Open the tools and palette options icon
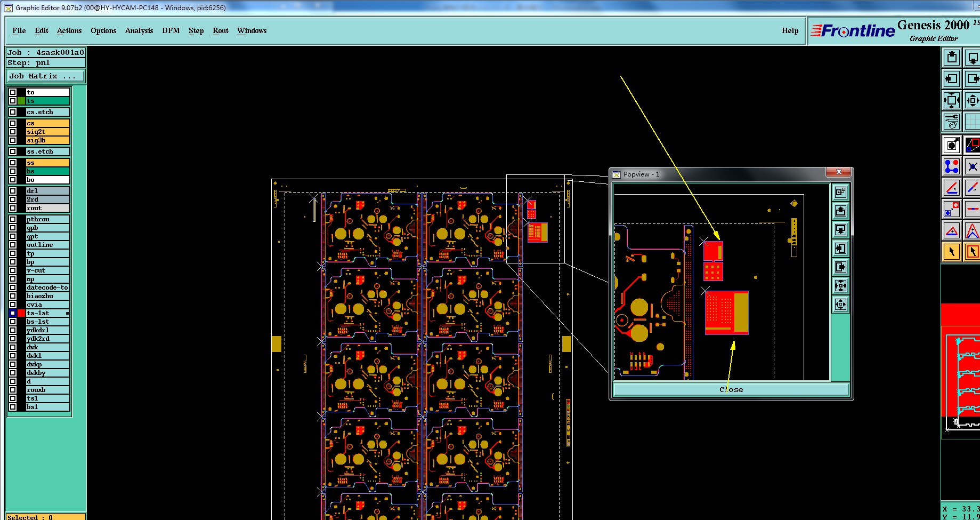Viewport: 980px width, 520px height. [x=951, y=122]
